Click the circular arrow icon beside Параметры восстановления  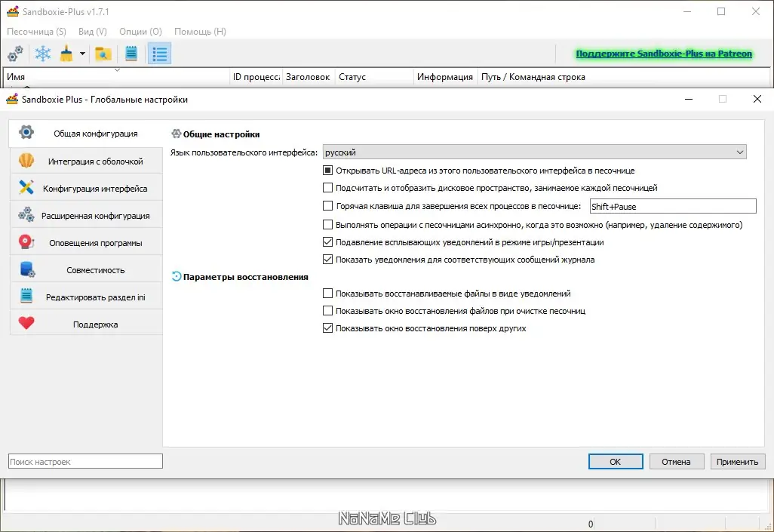(x=177, y=277)
